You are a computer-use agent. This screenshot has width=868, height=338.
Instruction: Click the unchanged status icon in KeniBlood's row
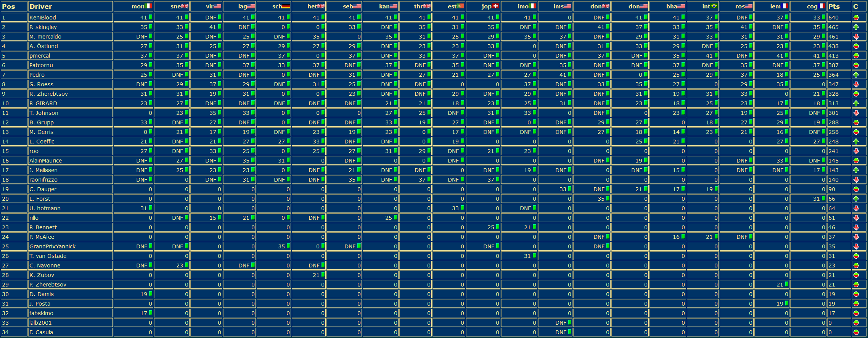(856, 18)
